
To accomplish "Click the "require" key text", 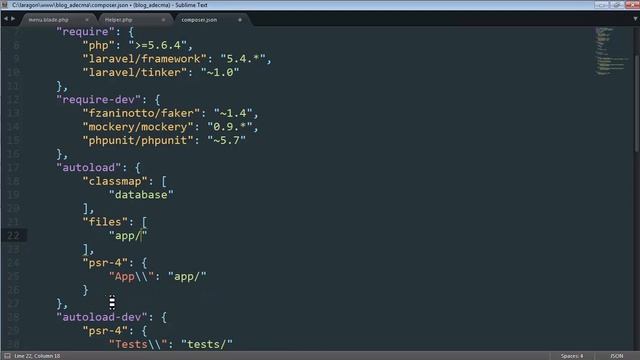I will pos(86,31).
